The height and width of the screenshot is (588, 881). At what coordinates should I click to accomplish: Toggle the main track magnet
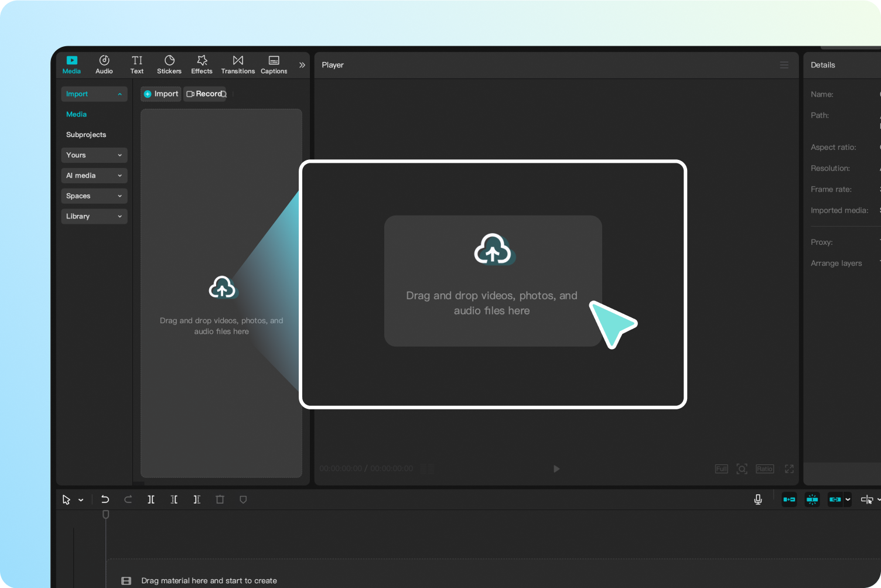click(x=789, y=500)
